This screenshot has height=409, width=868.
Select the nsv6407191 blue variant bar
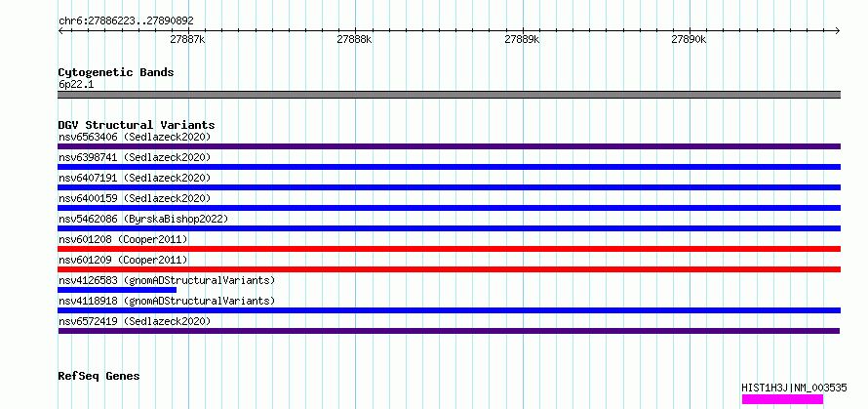coord(449,187)
